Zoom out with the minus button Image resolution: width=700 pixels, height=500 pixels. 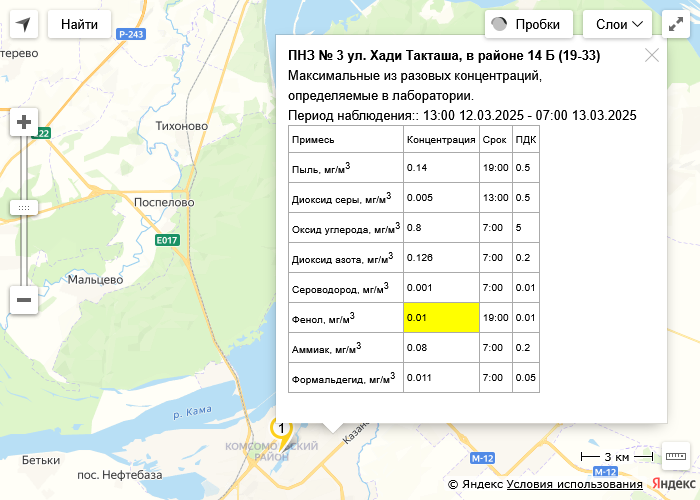24,298
